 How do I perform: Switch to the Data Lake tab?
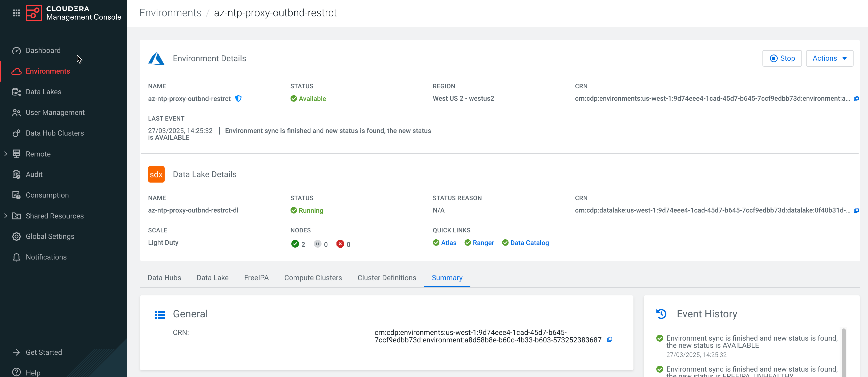point(213,278)
